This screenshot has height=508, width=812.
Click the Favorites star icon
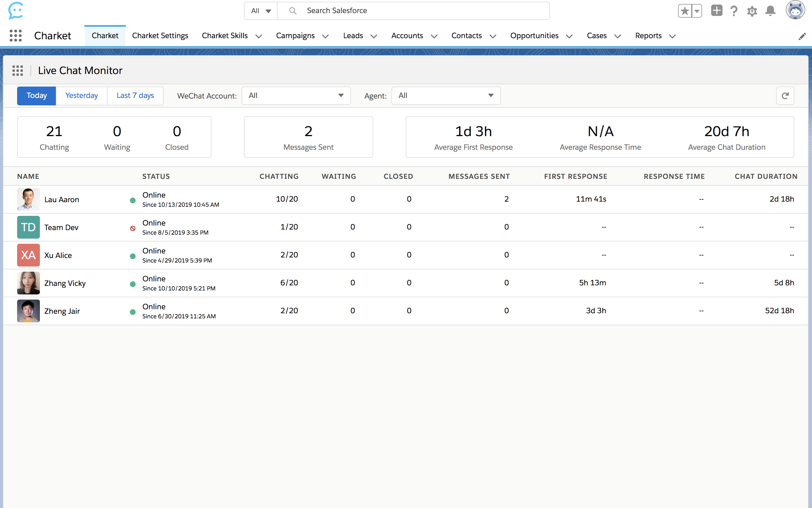685,11
